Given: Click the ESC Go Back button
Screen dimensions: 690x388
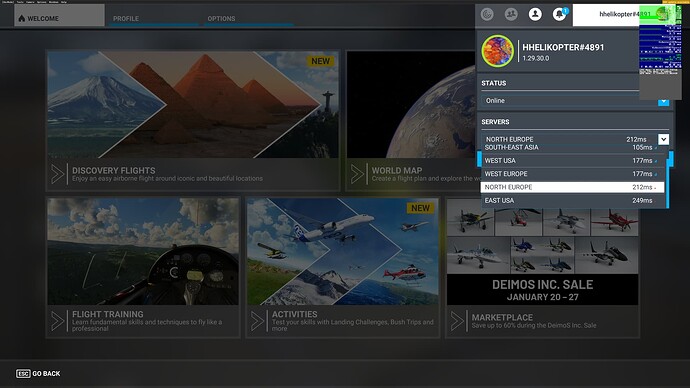Looking at the screenshot, I should point(38,373).
